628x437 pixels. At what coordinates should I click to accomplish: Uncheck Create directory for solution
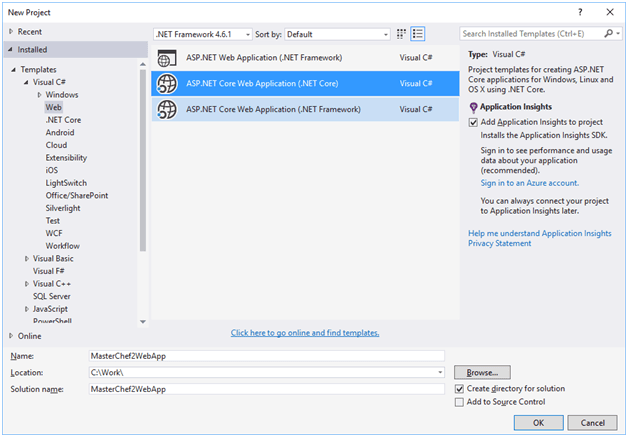459,389
